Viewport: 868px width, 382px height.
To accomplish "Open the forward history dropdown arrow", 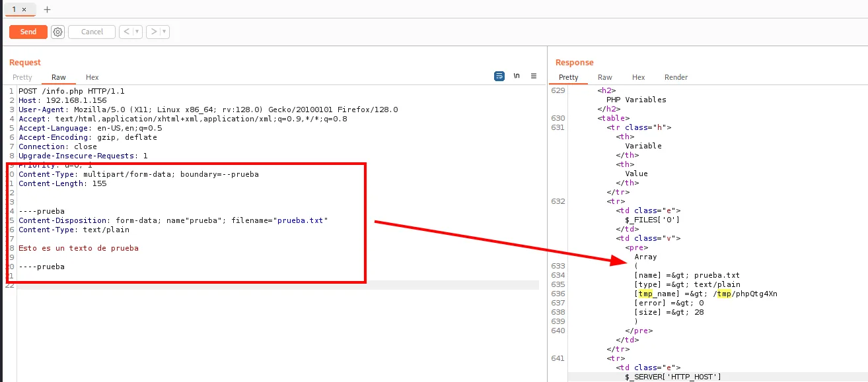I will point(164,32).
